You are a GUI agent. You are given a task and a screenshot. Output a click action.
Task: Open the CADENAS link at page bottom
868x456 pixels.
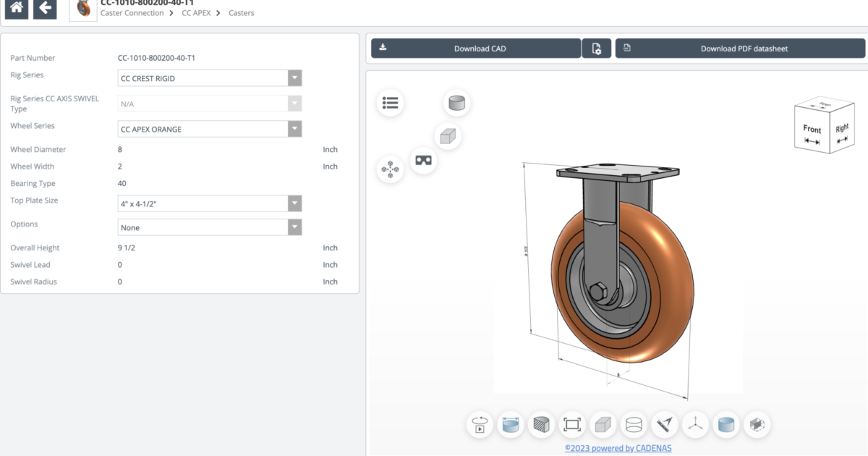(x=618, y=448)
